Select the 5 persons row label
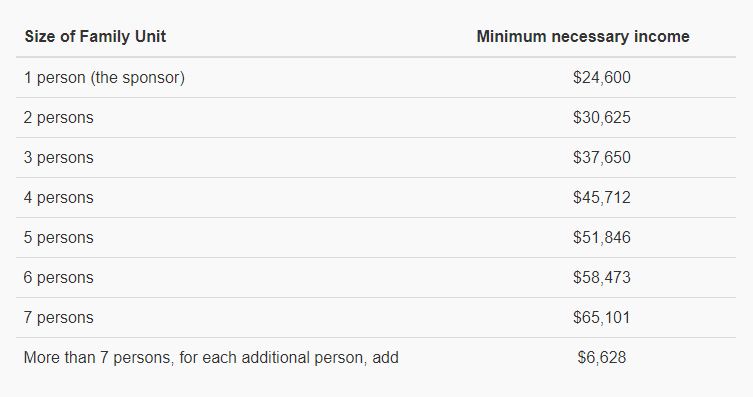The height and width of the screenshot is (397, 753). 59,238
